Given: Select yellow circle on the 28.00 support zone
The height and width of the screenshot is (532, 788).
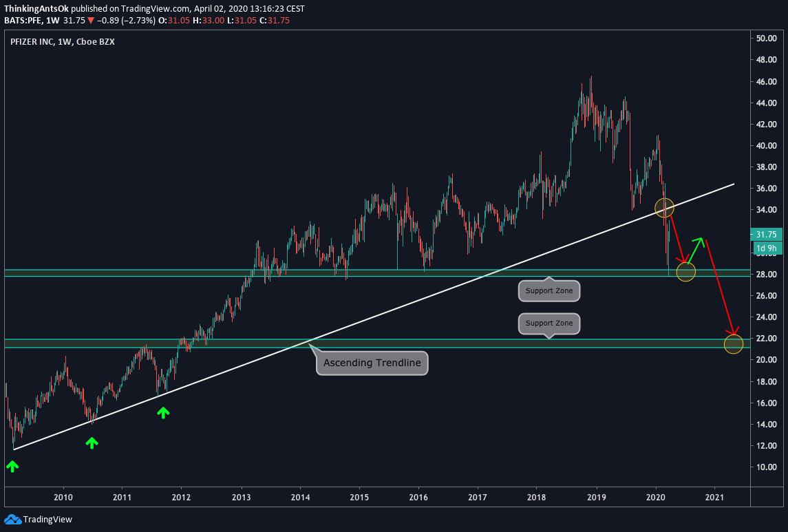Looking at the screenshot, I should click(x=686, y=272).
